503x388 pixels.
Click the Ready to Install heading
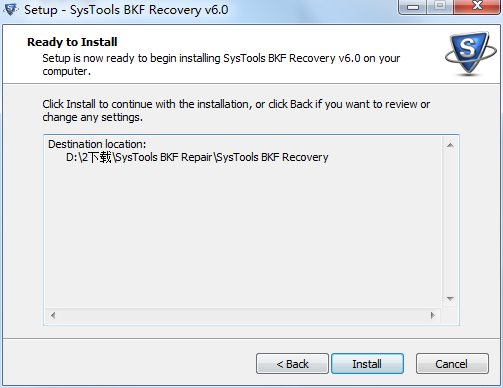72,42
